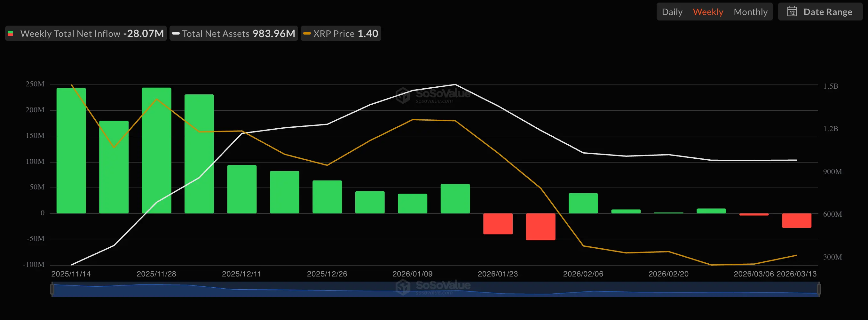Click the first green bar at 2025/11/14
Screen dimensions: 868x320
[x=71, y=150]
